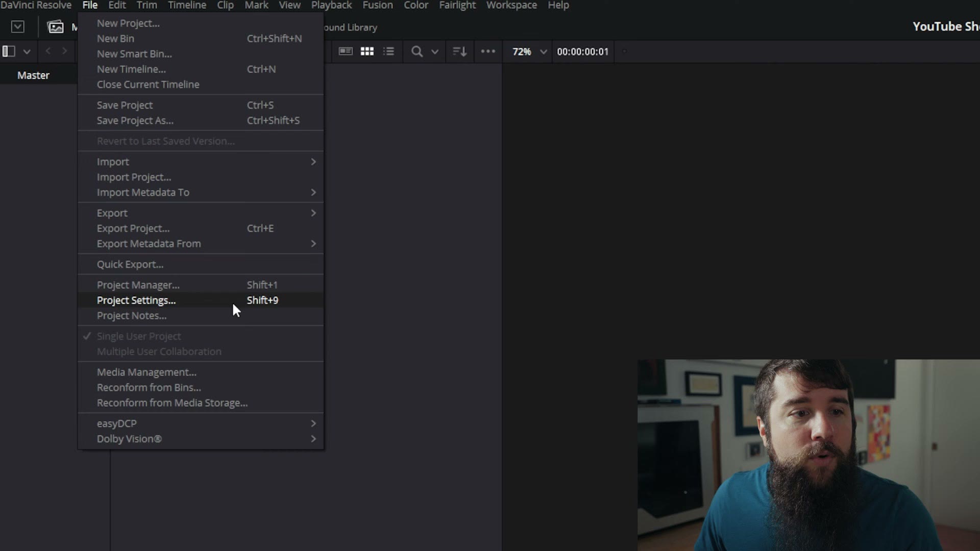The image size is (980, 551).
Task: Expand the Import submenu
Action: [x=201, y=162]
